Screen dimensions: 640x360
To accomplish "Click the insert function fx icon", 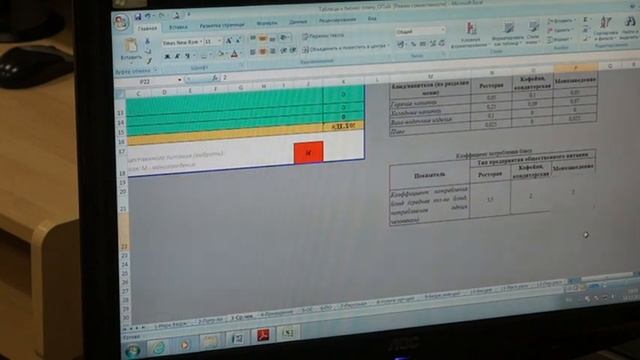I will (x=215, y=78).
